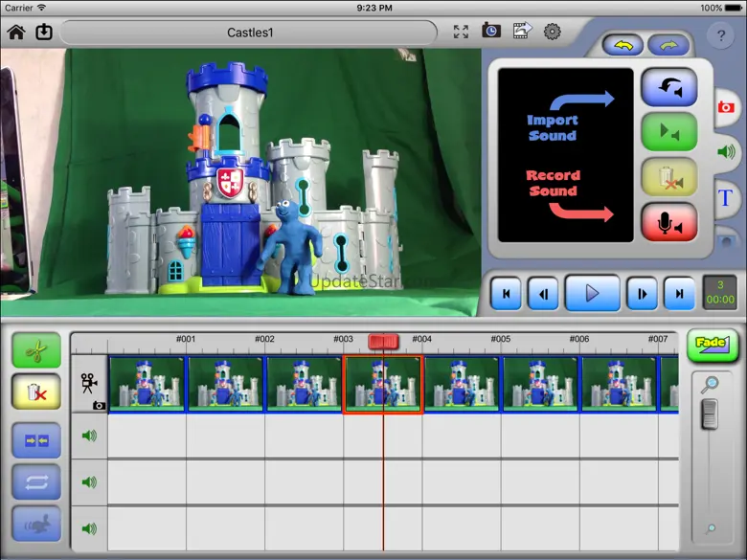This screenshot has height=560, width=747.
Task: Switch to the camera tab
Action: point(726,106)
